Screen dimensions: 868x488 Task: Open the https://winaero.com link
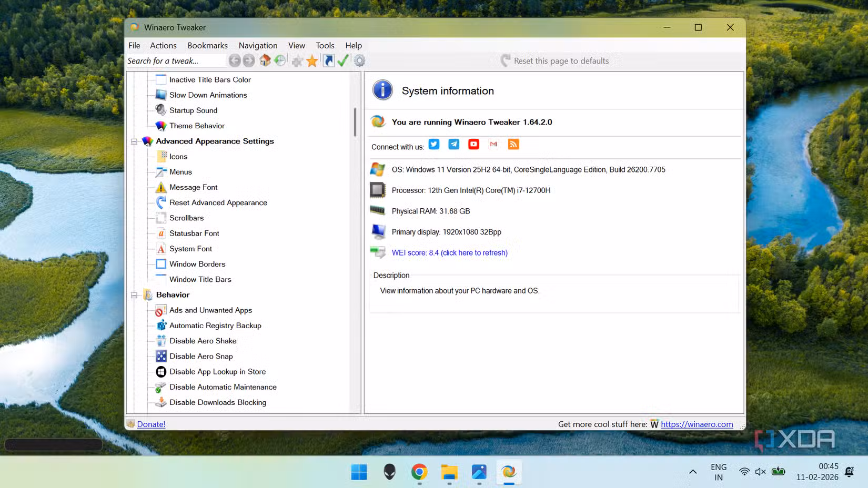(697, 424)
